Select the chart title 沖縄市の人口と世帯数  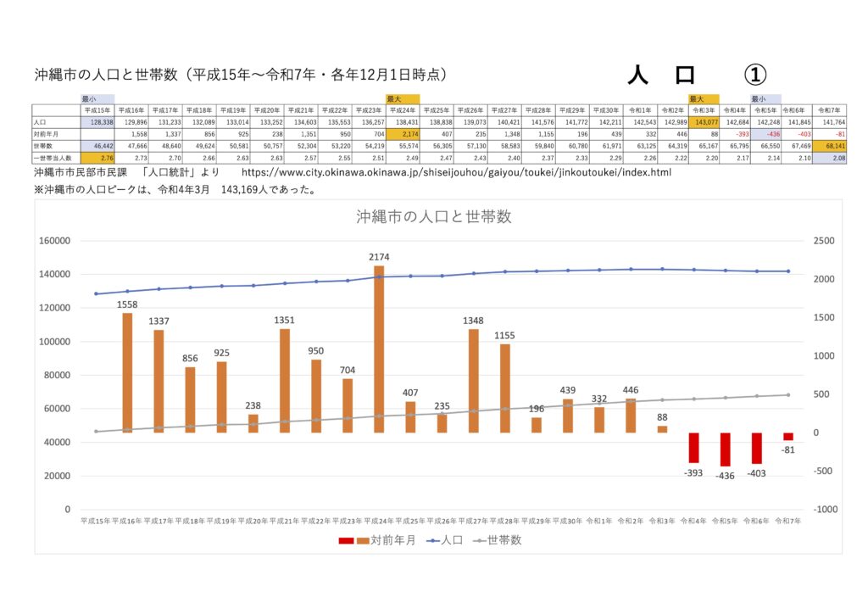[433, 217]
